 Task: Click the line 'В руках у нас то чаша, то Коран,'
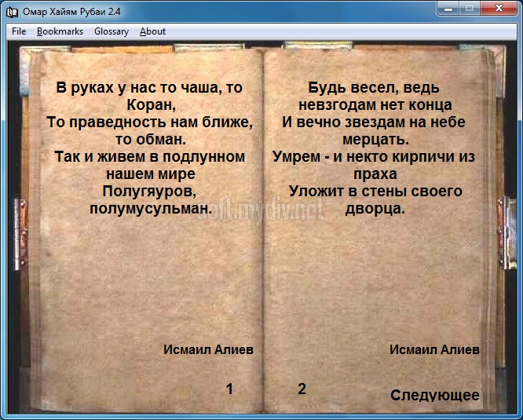pos(150,97)
